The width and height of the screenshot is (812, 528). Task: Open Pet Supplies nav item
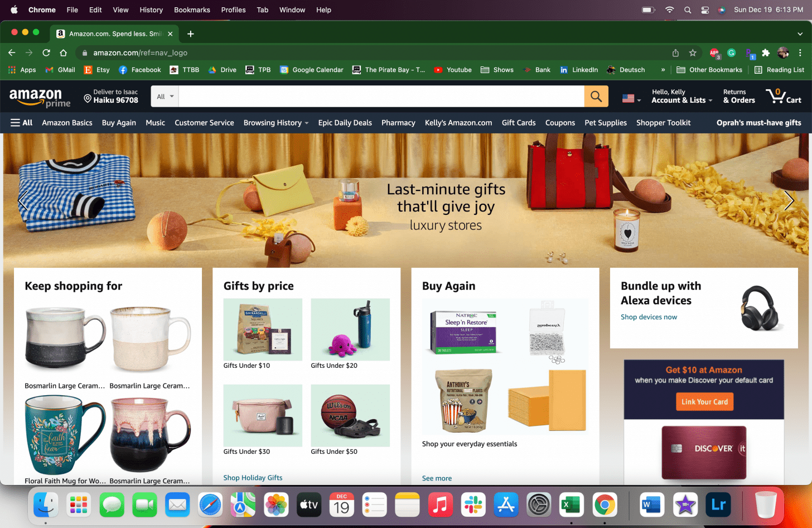606,123
